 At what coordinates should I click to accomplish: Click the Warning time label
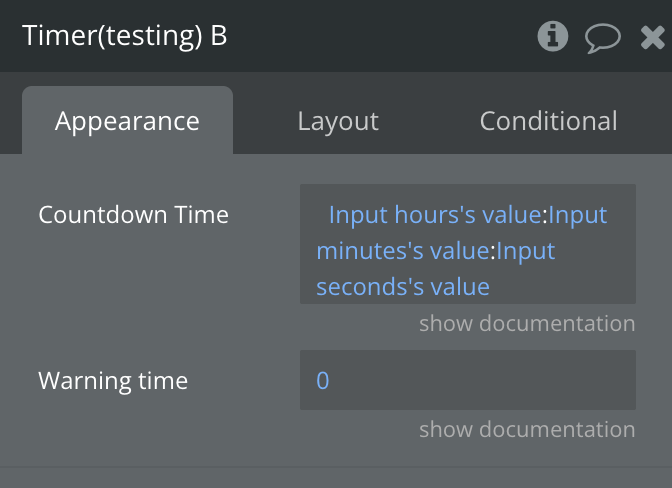(113, 381)
